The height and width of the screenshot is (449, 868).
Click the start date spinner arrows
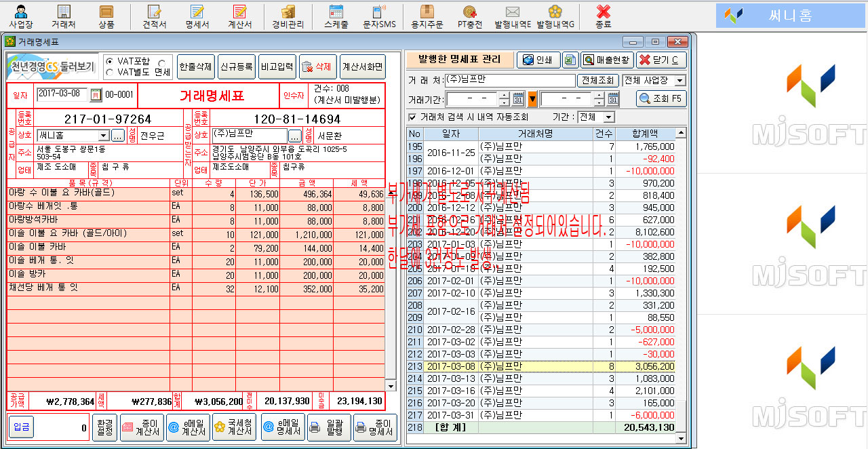(x=503, y=99)
